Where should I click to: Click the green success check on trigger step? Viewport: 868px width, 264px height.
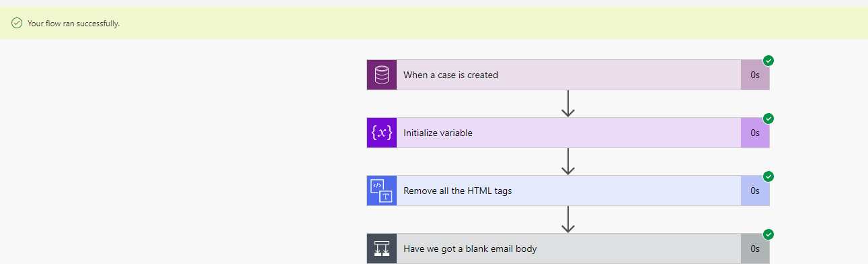tap(768, 61)
